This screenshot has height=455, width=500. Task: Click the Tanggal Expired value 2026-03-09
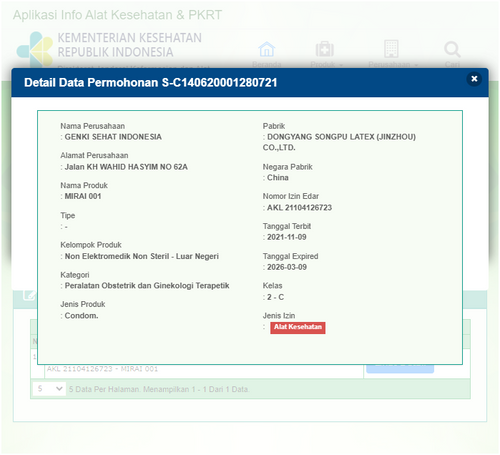[287, 267]
